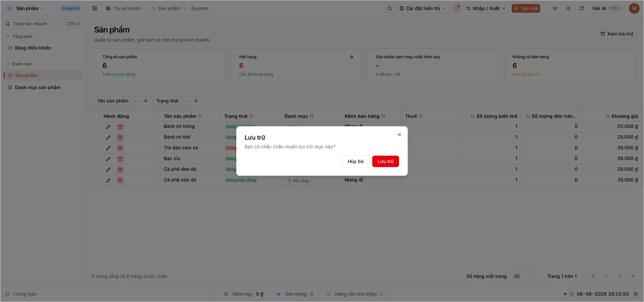The image size is (644, 302).
Task: Select the Trà đào cam sả row checkbox
Action: point(93,148)
